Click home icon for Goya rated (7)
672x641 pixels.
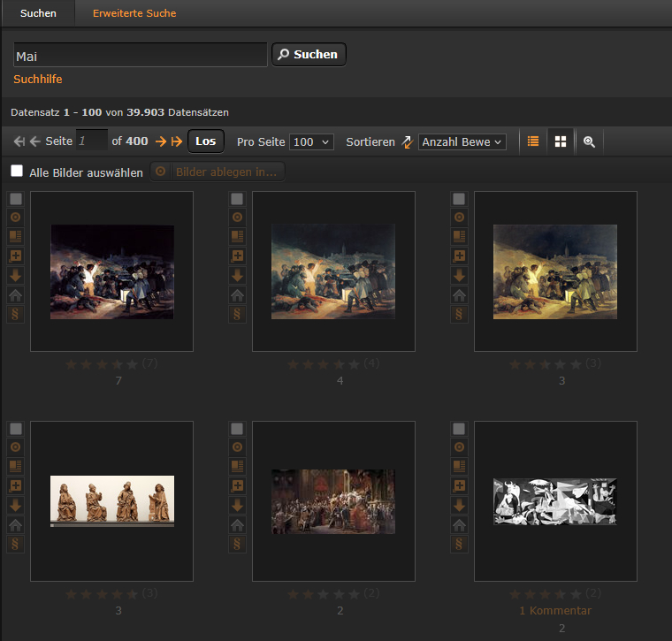(15, 294)
